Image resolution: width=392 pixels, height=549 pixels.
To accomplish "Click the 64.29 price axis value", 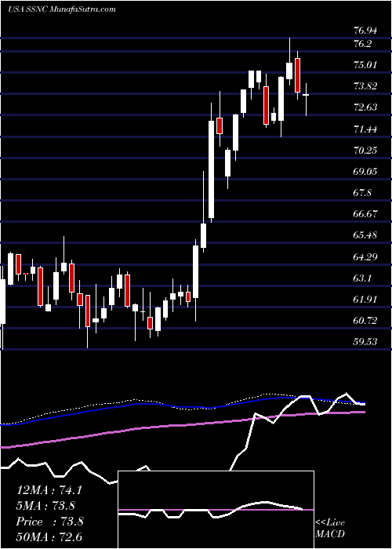I will click(x=365, y=257).
